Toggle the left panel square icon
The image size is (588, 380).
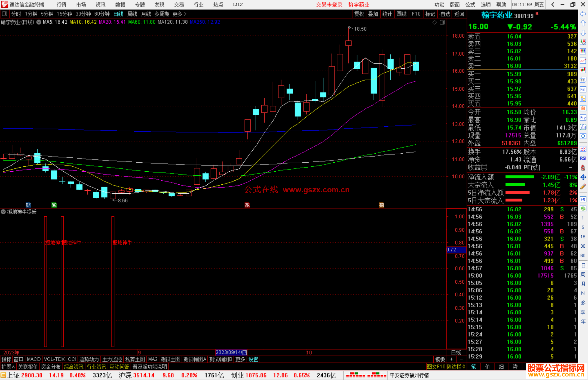click(4, 14)
